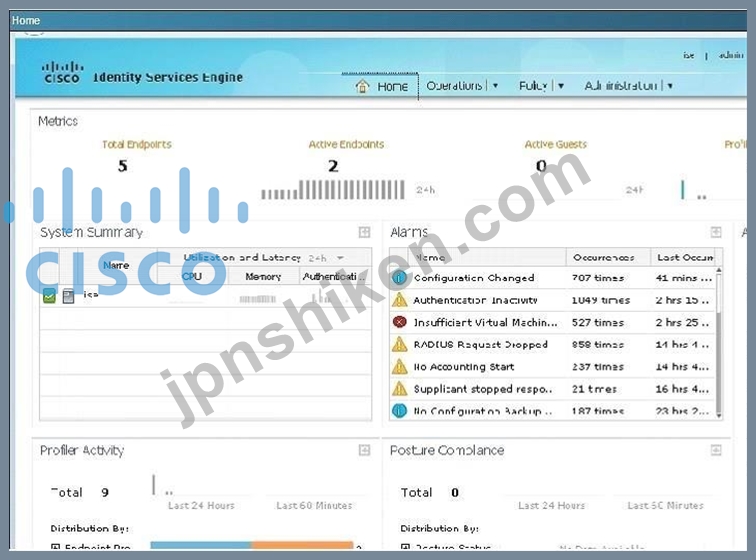Click the Memory column header
756x560 pixels.
click(263, 276)
